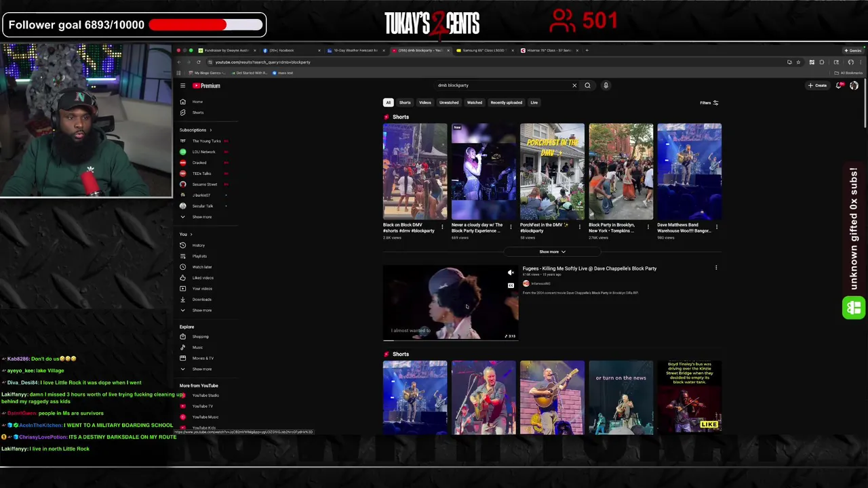Click the magnifying glass search button
The image size is (868, 488).
(587, 85)
